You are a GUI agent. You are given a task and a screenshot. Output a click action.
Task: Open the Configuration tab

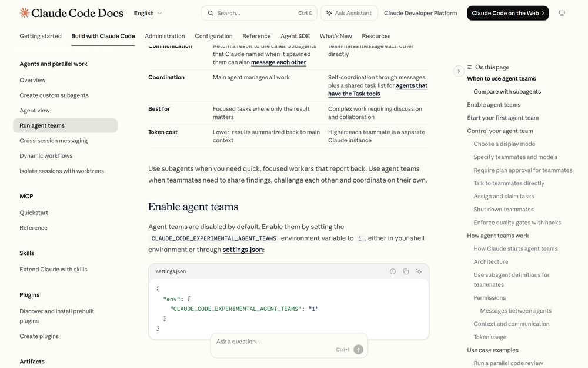click(213, 36)
